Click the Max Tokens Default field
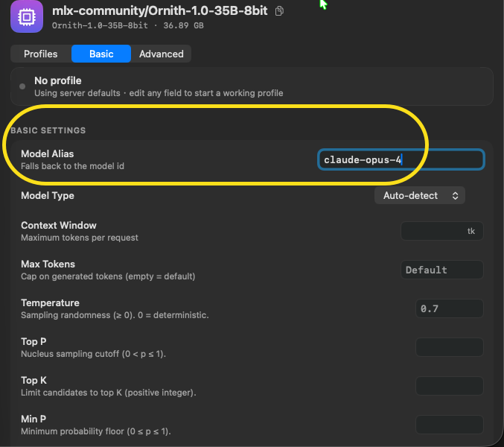Screen dimensions: 504x447 tap(442, 270)
